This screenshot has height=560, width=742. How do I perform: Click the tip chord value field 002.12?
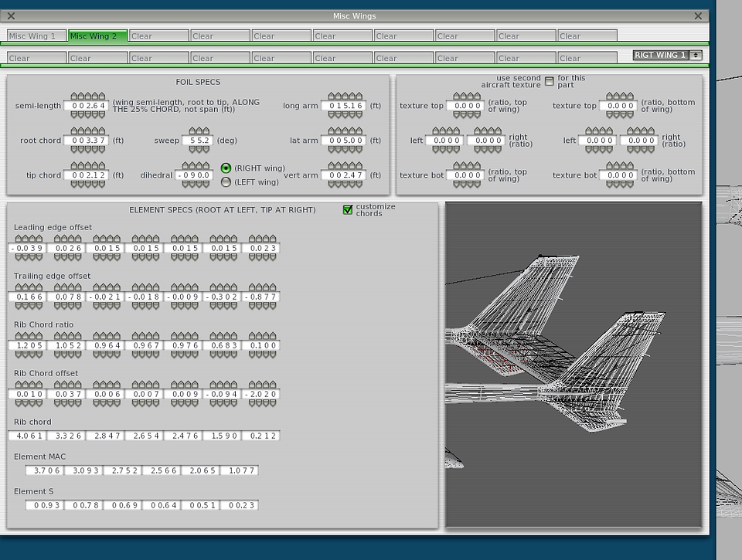point(87,175)
